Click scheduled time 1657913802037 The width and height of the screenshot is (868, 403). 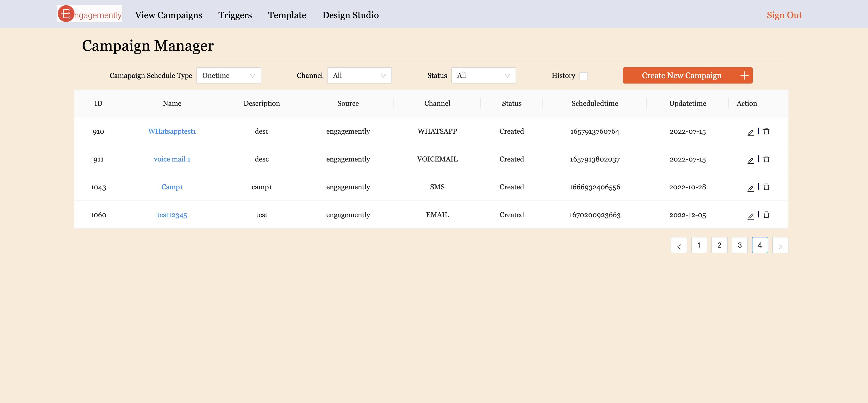(x=595, y=159)
